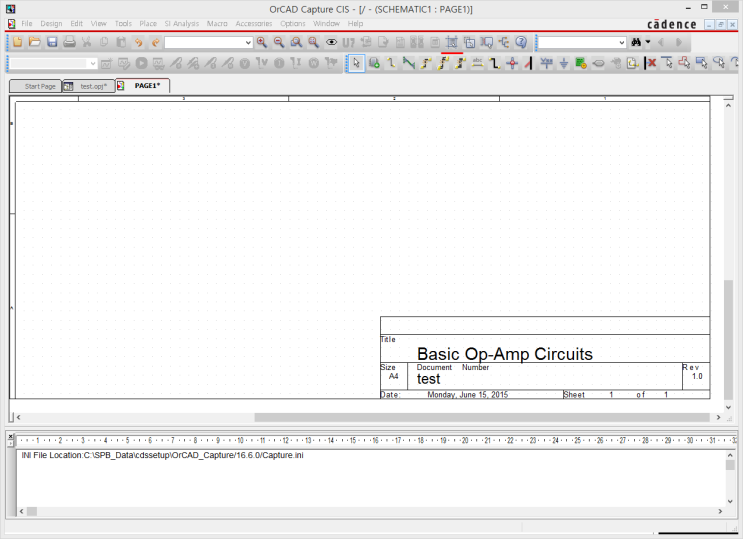Print the schematic with the printer icon
Viewport: 743px width, 539px height.
[x=69, y=42]
